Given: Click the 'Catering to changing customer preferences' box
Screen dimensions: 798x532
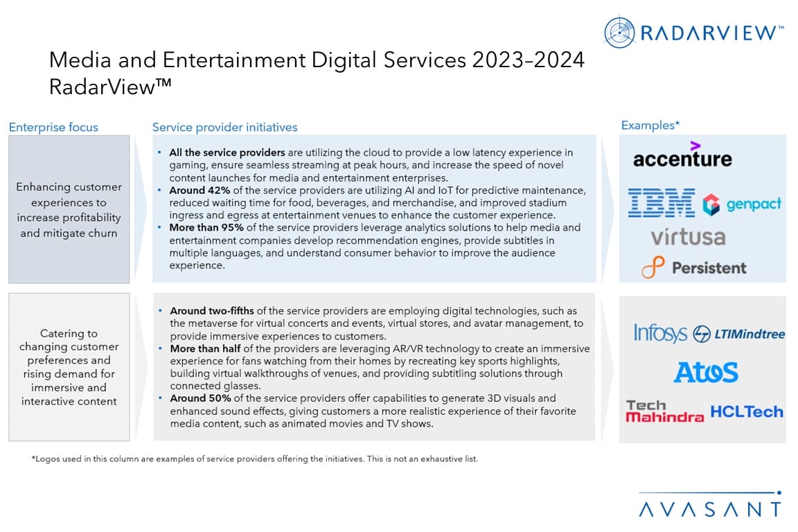Looking at the screenshot, I should (69, 367).
